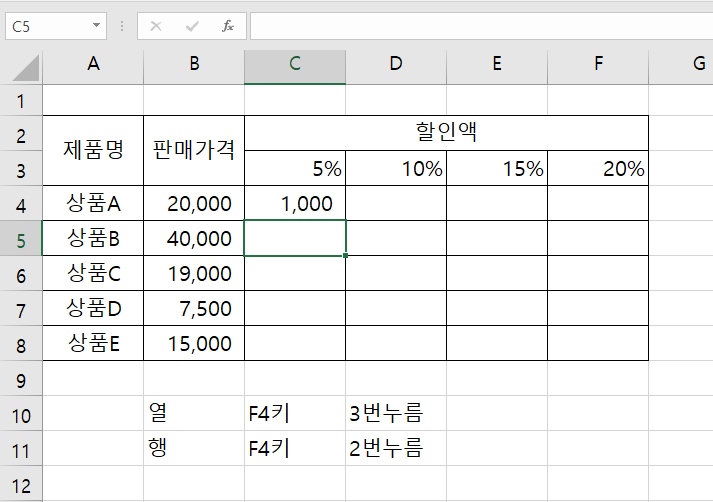The height and width of the screenshot is (502, 713).
Task: Select row 5 header
Action: [21, 240]
